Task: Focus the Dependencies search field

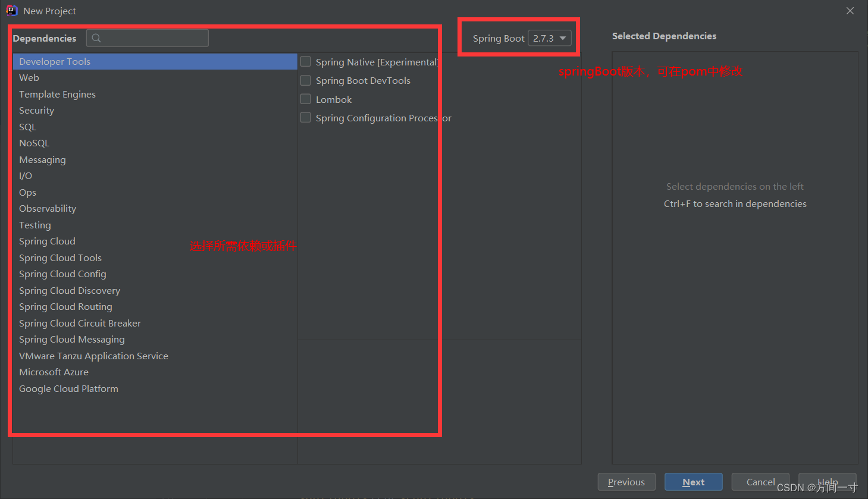Action: [x=148, y=38]
